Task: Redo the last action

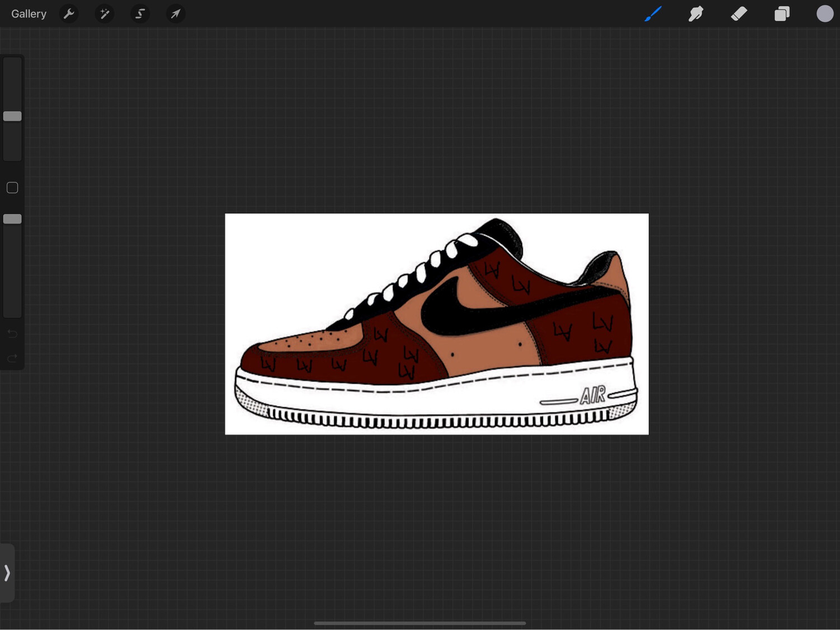Action: pos(12,358)
